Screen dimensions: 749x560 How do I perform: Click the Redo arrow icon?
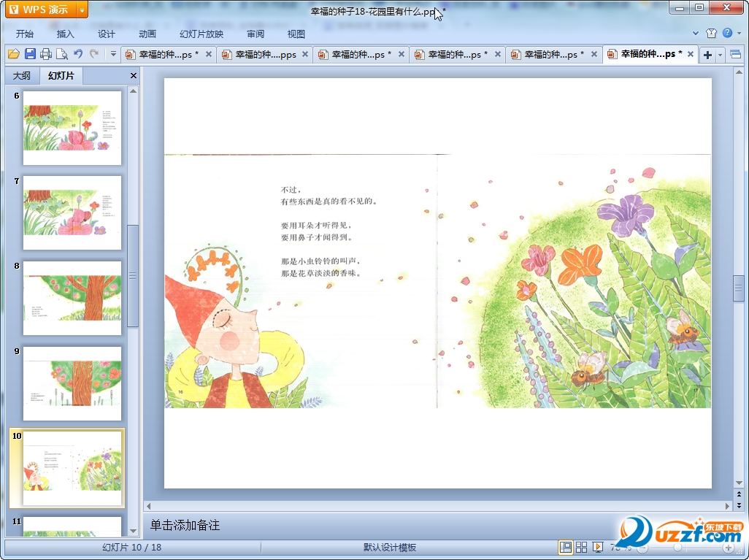click(x=94, y=54)
